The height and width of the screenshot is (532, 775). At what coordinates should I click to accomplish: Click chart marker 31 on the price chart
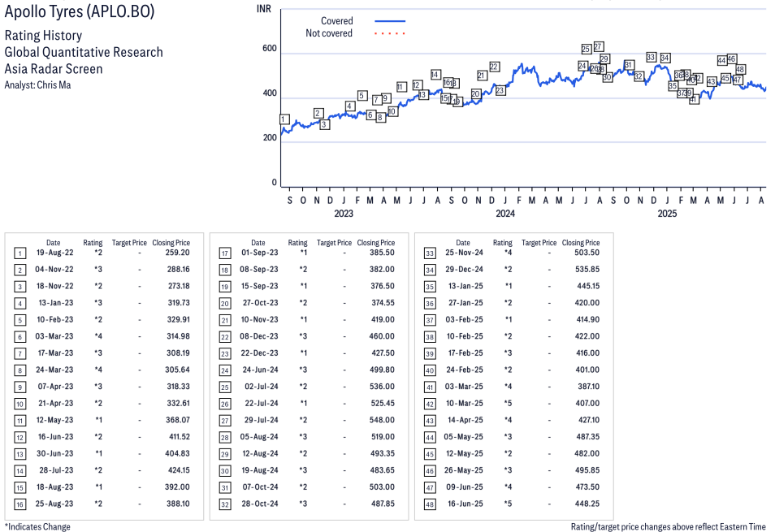628,65
